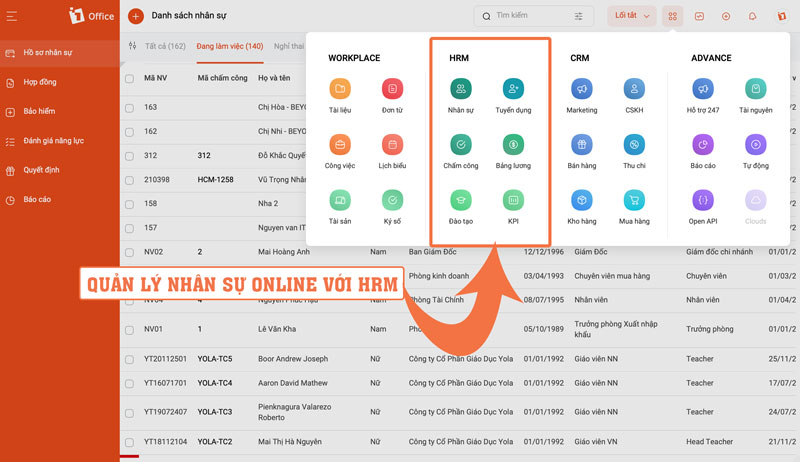Open Hợp đồng in sidebar

40,82
